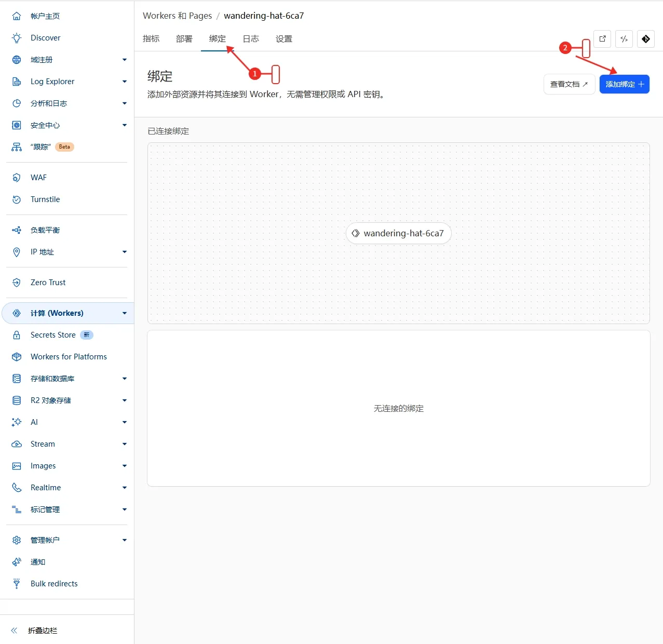
Task: Expand the IP 地址 menu arrow
Action: click(x=125, y=252)
